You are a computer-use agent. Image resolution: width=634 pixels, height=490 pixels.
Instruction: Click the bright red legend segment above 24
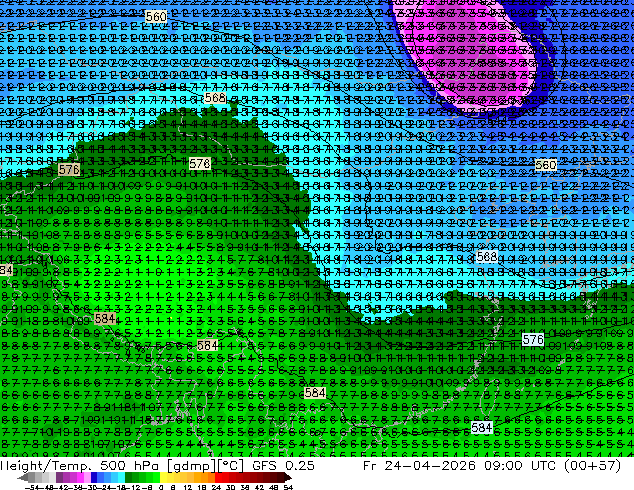(x=218, y=477)
